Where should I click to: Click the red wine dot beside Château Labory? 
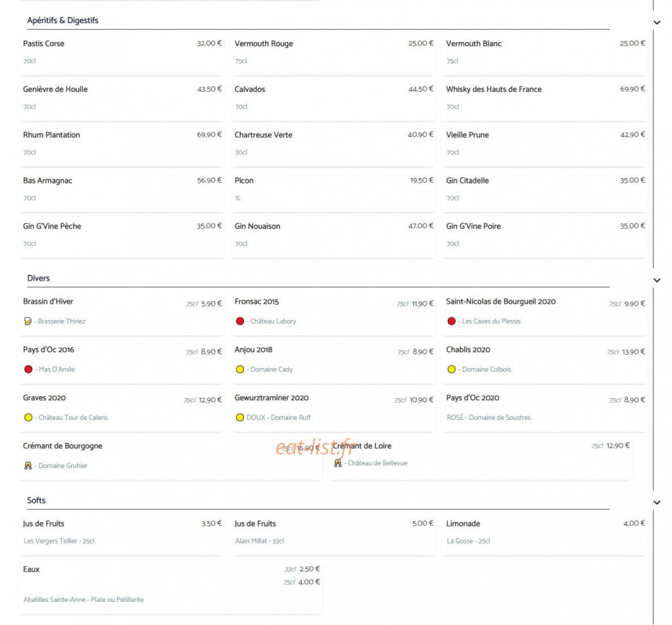pyautogui.click(x=240, y=321)
